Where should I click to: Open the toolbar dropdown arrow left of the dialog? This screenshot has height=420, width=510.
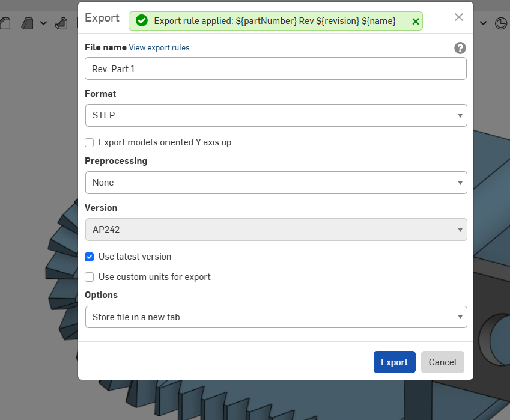[44, 23]
